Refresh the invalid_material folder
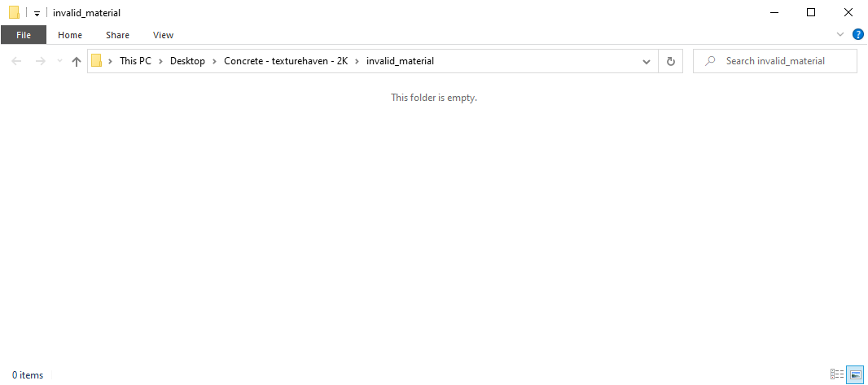 click(x=670, y=61)
